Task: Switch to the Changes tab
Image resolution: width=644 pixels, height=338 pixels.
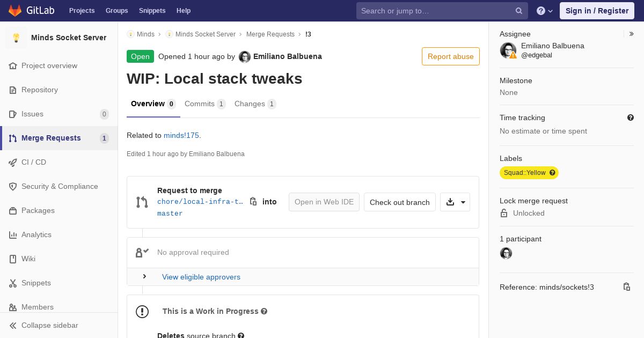Action: (255, 104)
